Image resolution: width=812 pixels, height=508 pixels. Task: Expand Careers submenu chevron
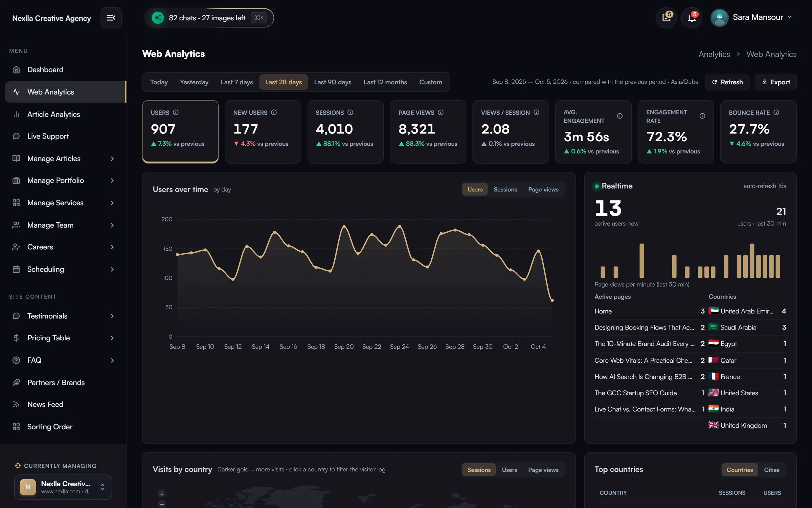pos(112,247)
